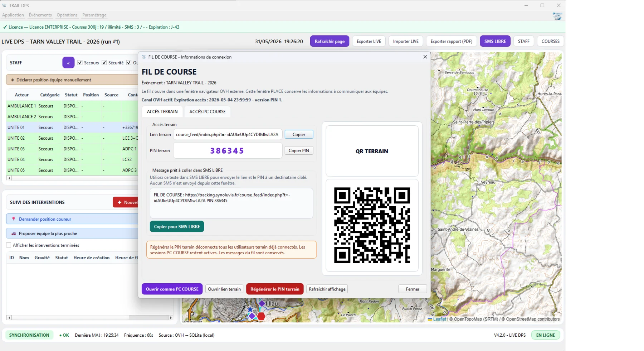Click the STAFF button in top toolbar
This screenshot has height=351, width=644.
point(524,41)
